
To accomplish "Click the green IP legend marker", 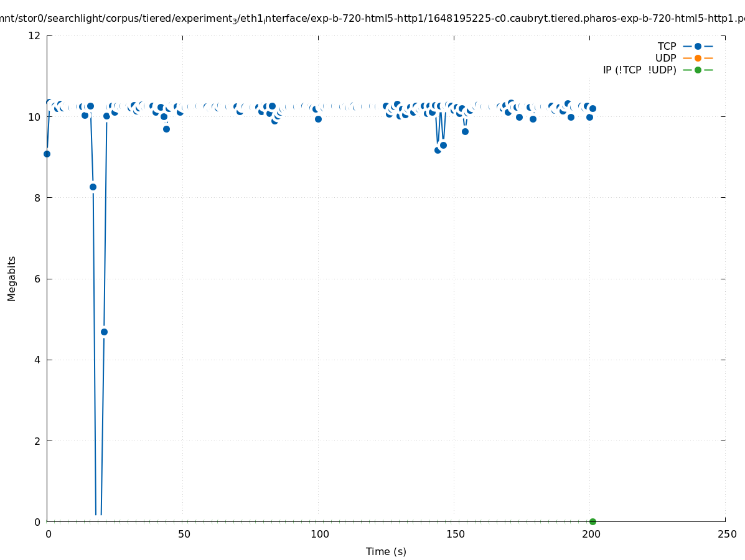I will pos(698,70).
